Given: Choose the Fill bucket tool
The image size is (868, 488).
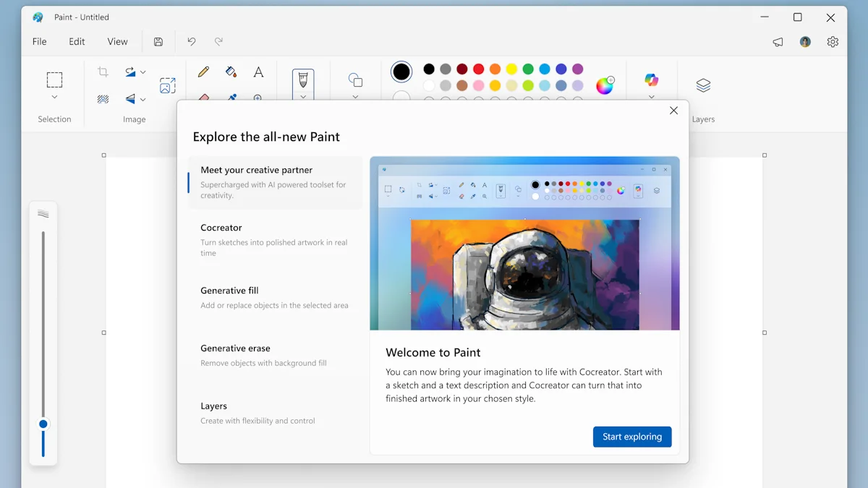Looking at the screenshot, I should [231, 72].
